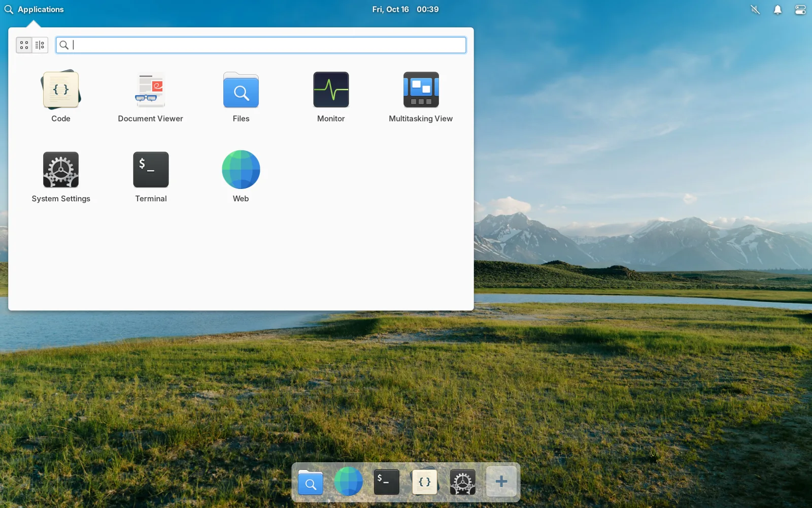Launch Web browser from the dock

tap(349, 482)
